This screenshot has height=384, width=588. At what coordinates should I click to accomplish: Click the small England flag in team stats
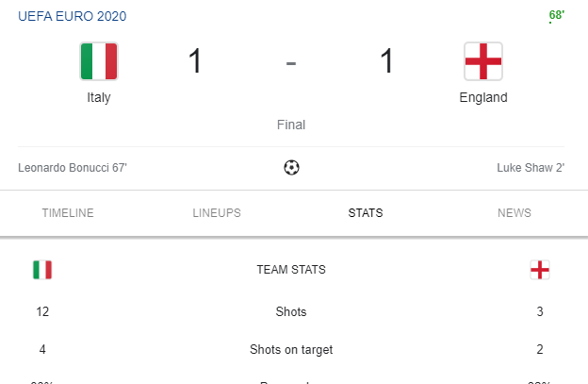click(540, 270)
